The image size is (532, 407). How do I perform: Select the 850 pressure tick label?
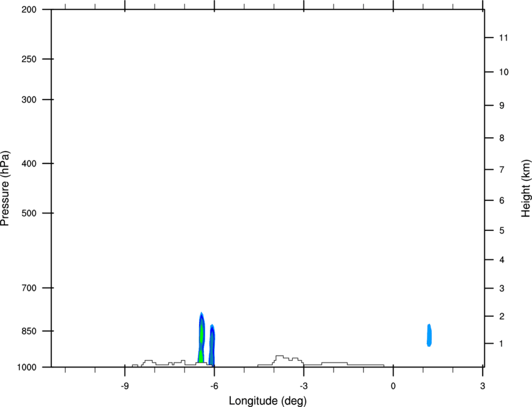[x=29, y=331]
